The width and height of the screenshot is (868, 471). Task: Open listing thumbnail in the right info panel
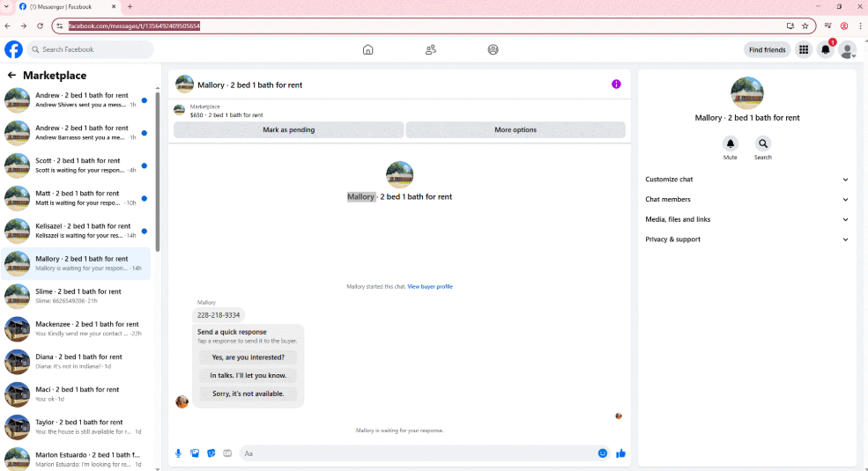point(746,92)
